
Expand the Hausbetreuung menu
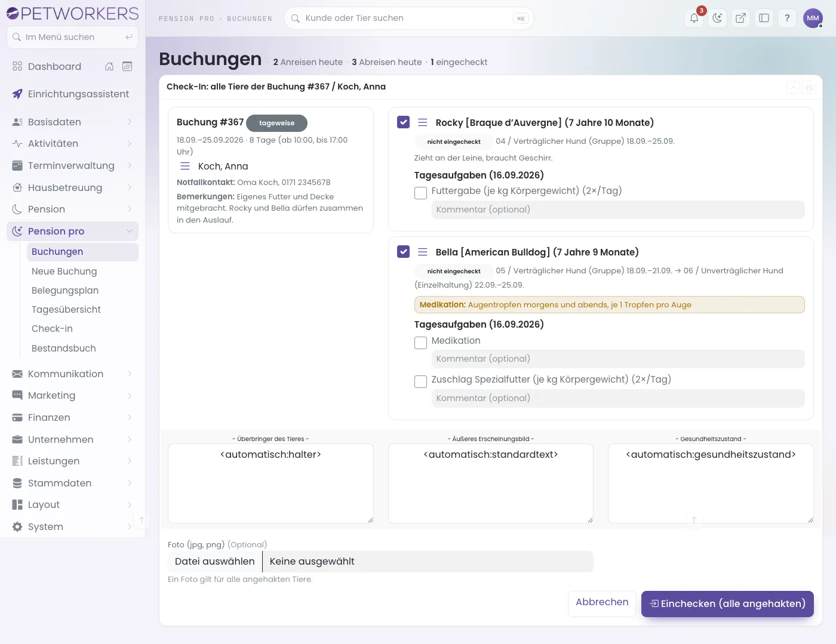point(72,187)
